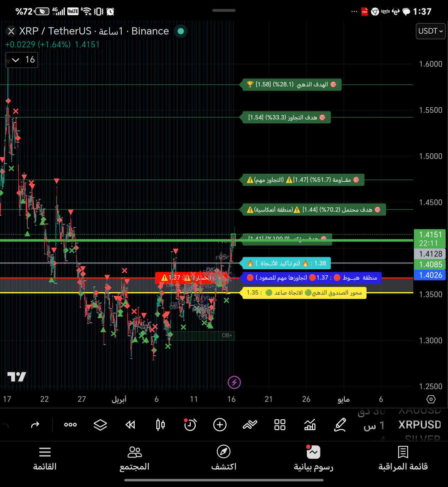The image size is (448, 487).
Task: Tap the current price 1.4151 axis tag
Action: (x=430, y=239)
